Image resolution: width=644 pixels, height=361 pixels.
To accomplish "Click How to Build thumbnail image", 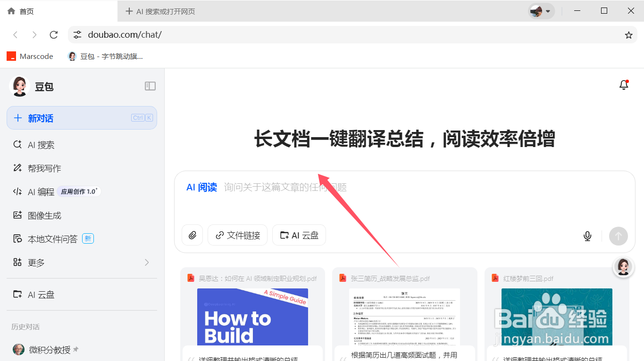I will tap(252, 317).
